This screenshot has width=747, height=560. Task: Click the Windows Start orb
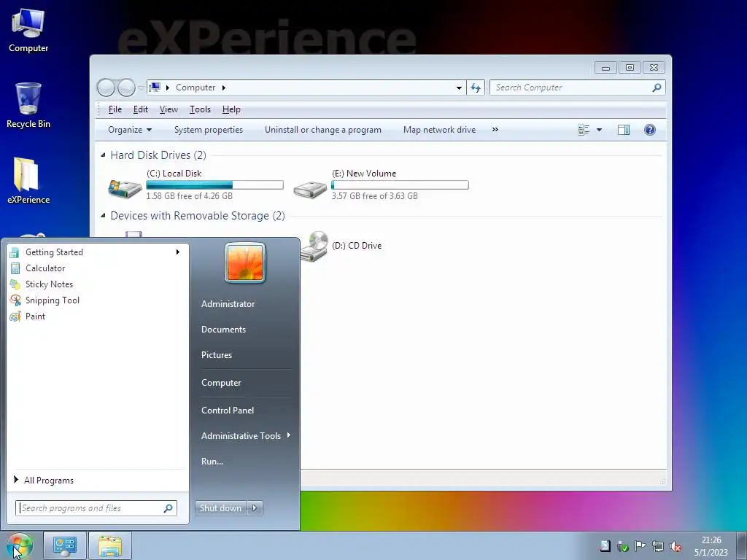[20, 545]
